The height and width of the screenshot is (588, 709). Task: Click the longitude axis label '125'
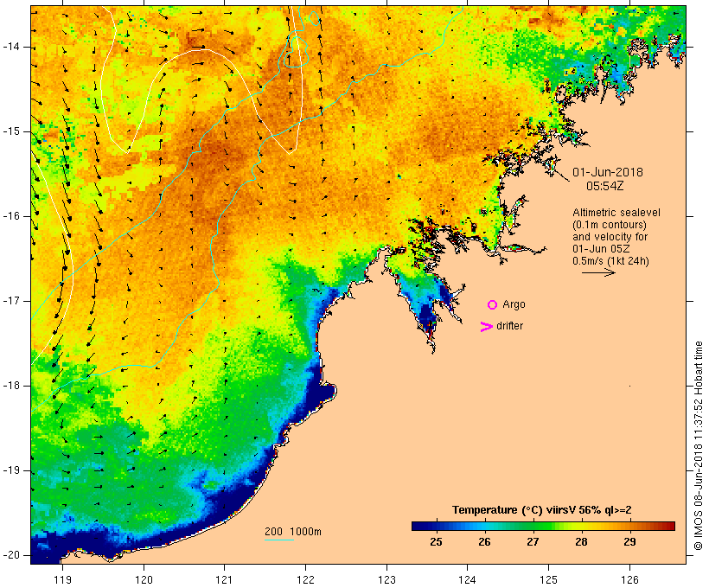(x=549, y=580)
